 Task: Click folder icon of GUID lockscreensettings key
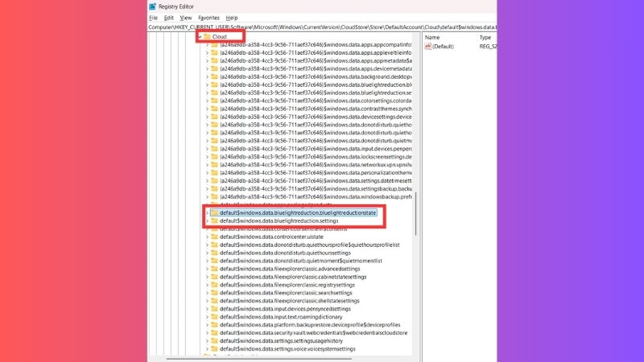(214, 156)
